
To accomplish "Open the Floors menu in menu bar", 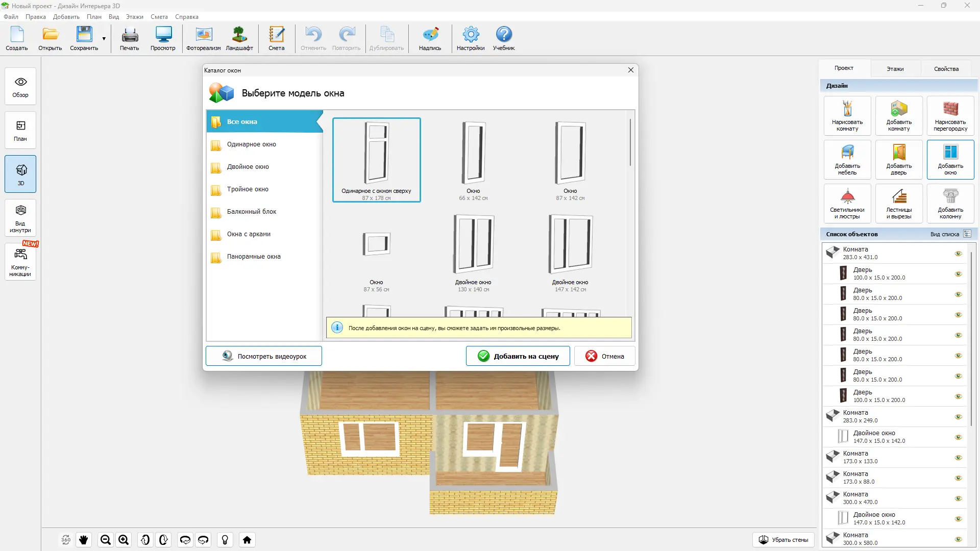I will [x=134, y=17].
